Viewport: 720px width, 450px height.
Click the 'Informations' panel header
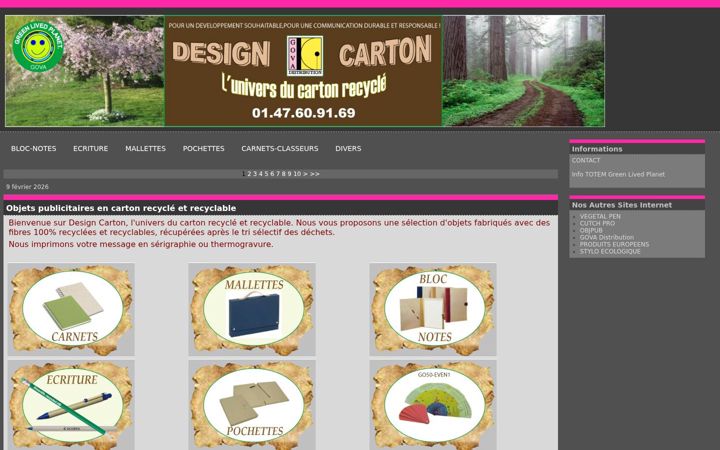tap(597, 149)
